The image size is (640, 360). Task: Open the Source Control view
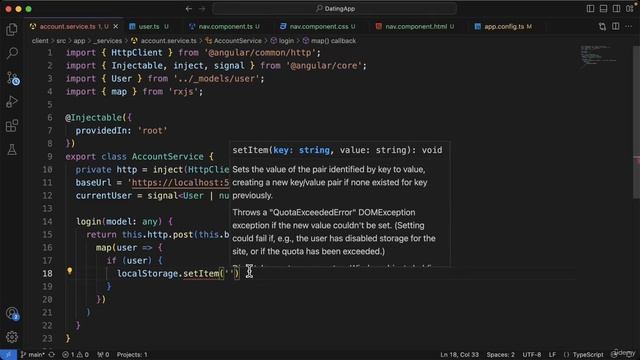(12, 78)
